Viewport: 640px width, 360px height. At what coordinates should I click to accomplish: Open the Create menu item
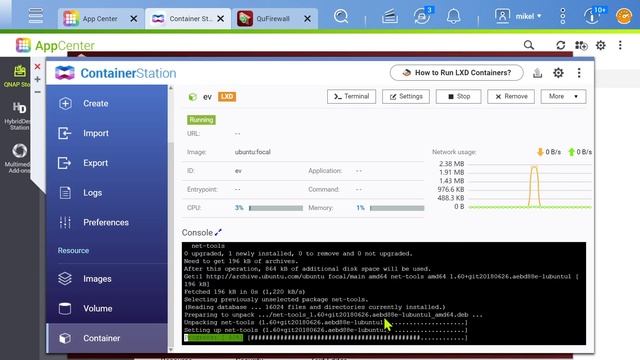click(x=107, y=104)
